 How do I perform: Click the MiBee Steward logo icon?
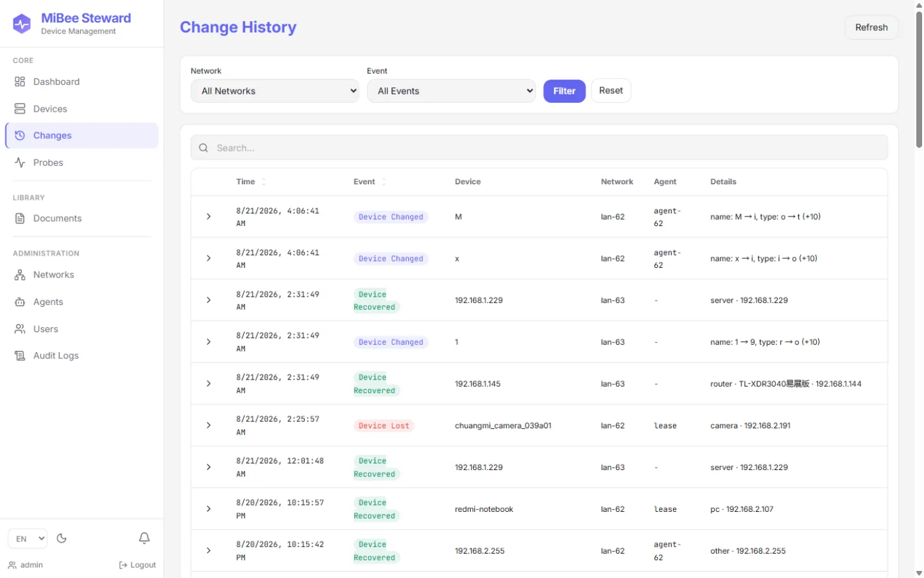[x=22, y=24]
